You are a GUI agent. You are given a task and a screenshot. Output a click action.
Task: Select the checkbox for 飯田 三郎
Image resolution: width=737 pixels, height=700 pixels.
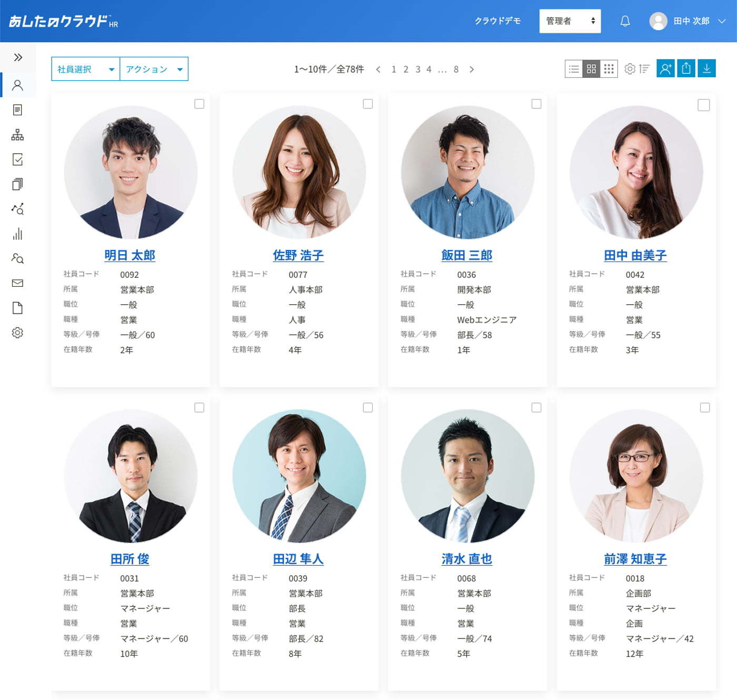[x=536, y=104]
